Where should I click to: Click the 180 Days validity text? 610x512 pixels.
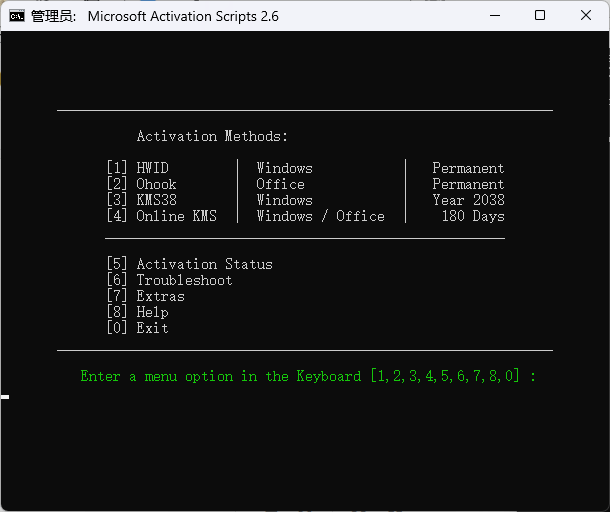pyautogui.click(x=473, y=216)
